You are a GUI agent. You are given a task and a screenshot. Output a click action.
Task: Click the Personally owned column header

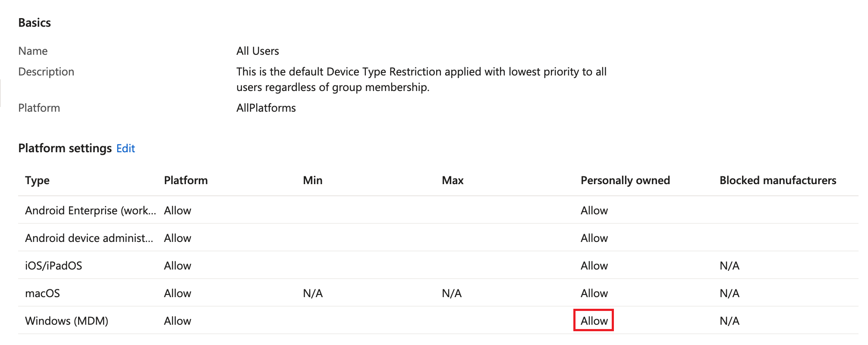point(625,180)
